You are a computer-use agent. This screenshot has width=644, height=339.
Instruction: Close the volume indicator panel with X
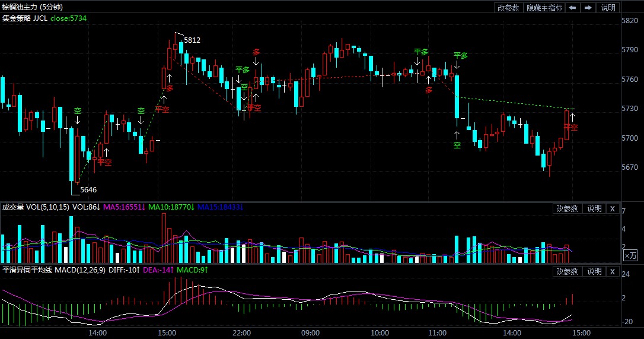pyautogui.click(x=612, y=208)
